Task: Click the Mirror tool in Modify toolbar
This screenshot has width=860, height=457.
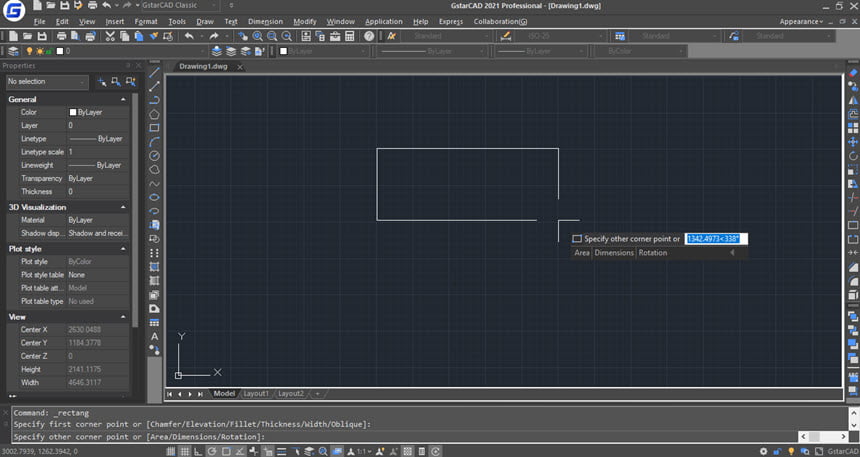Action: point(853,100)
